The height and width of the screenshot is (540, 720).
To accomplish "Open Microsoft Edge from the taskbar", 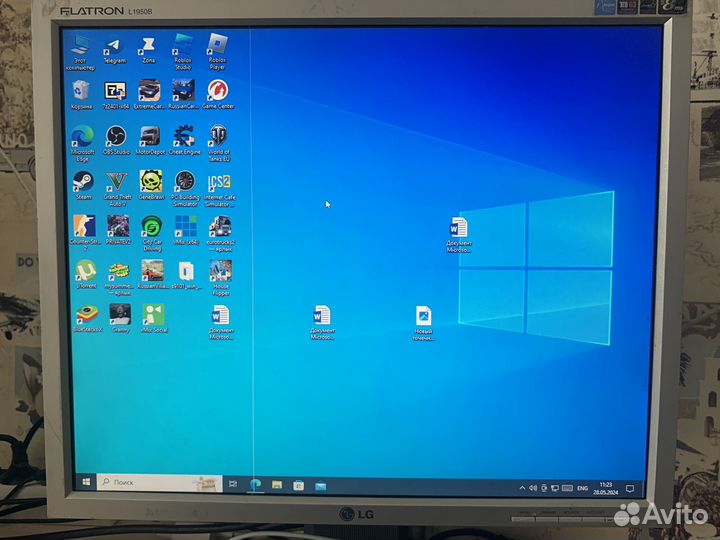I will pyautogui.click(x=255, y=484).
